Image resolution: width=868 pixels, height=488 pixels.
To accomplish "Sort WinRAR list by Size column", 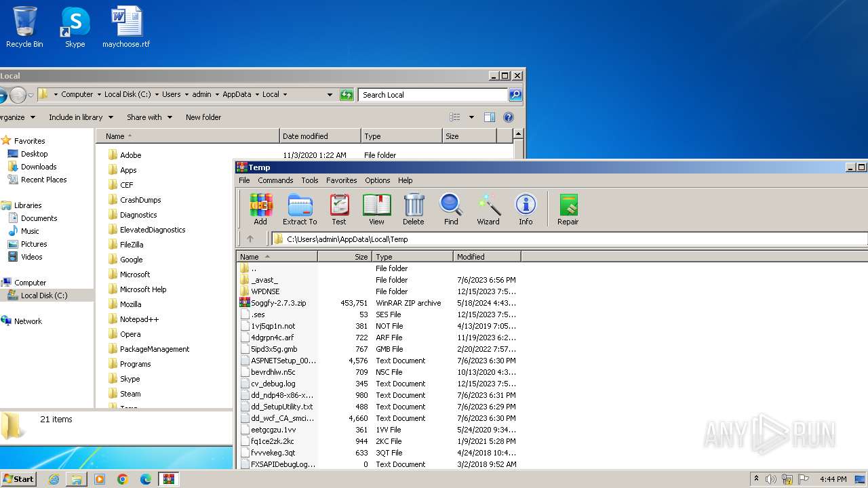I will (x=344, y=257).
